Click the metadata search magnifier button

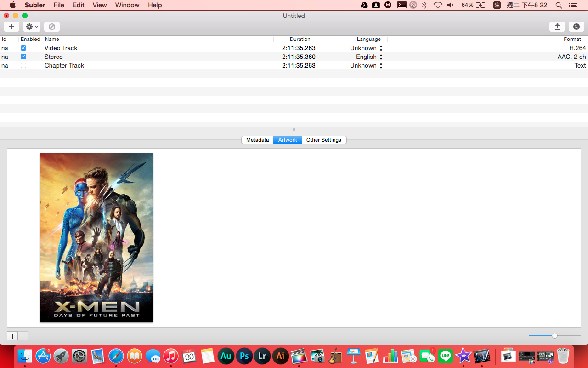577,27
